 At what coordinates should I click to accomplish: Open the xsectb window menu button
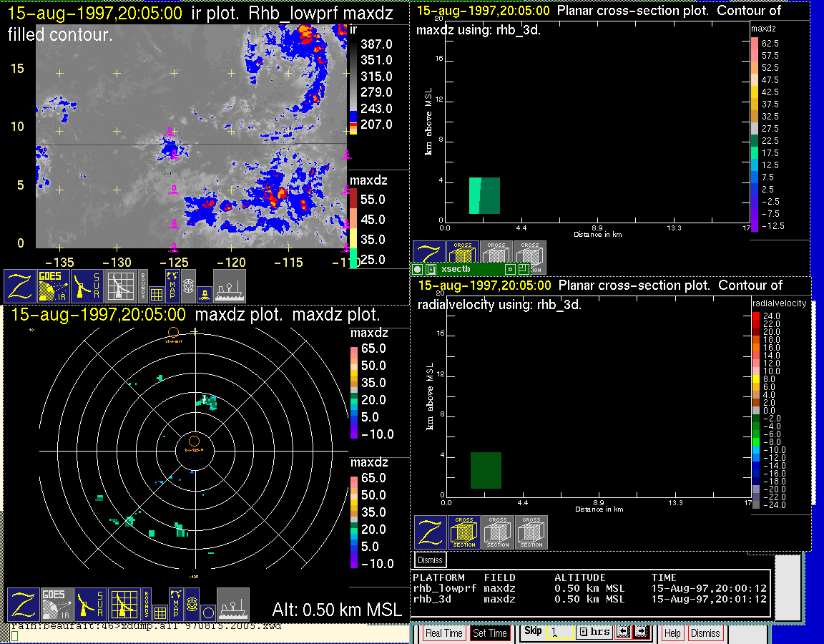[431, 270]
